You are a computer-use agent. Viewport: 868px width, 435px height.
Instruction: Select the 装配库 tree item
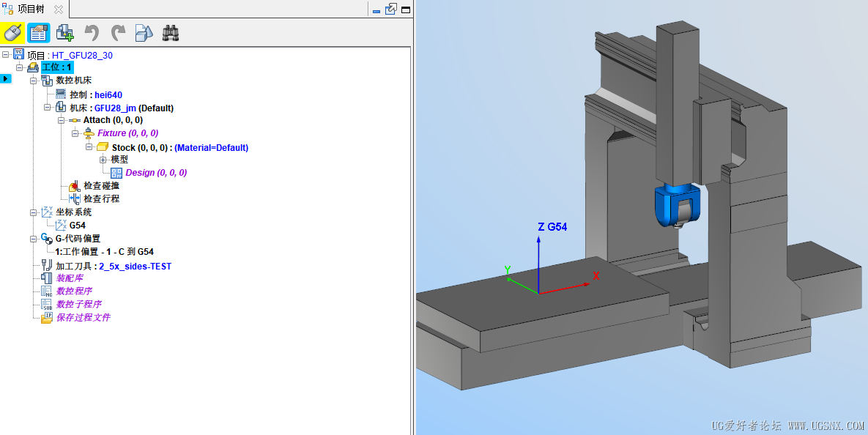[69, 278]
